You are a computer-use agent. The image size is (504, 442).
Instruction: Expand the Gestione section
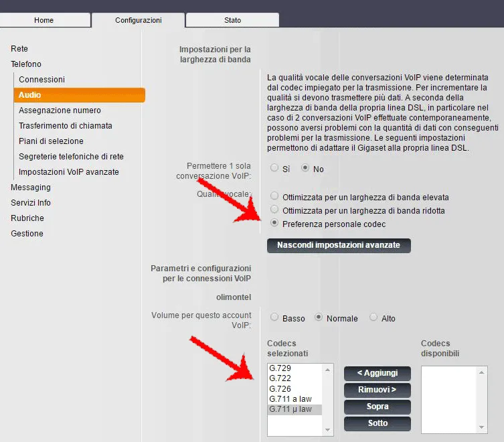27,234
